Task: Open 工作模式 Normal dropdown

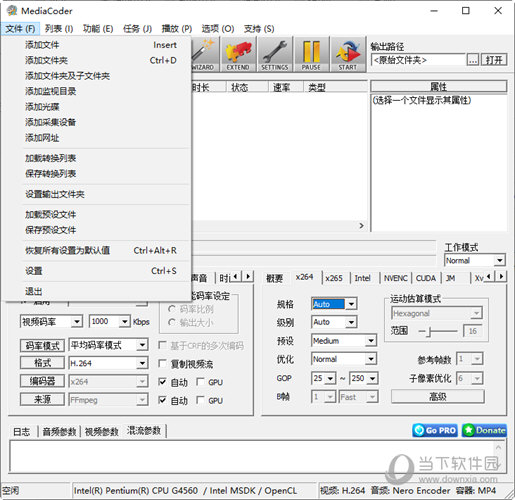Action: (x=499, y=260)
